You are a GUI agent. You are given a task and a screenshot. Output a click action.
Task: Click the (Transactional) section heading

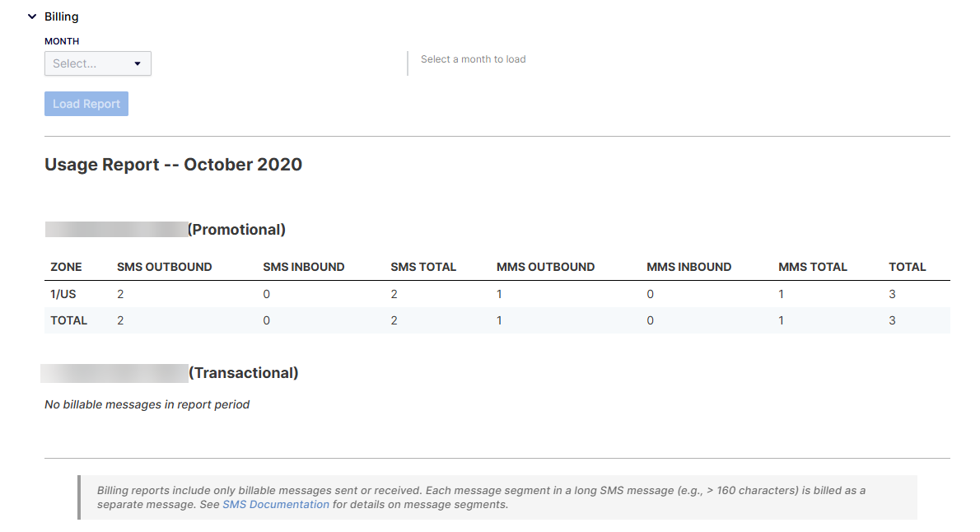click(243, 372)
